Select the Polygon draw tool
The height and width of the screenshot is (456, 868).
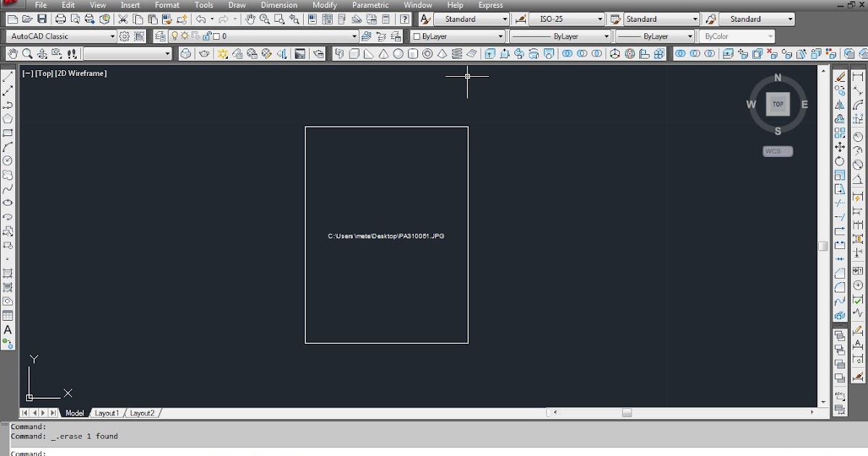coord(8,119)
